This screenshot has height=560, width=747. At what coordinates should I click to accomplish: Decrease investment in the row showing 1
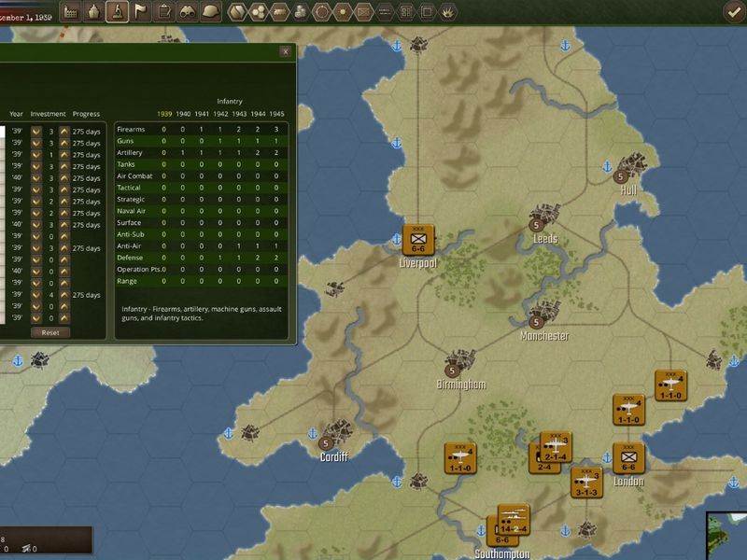(36, 155)
